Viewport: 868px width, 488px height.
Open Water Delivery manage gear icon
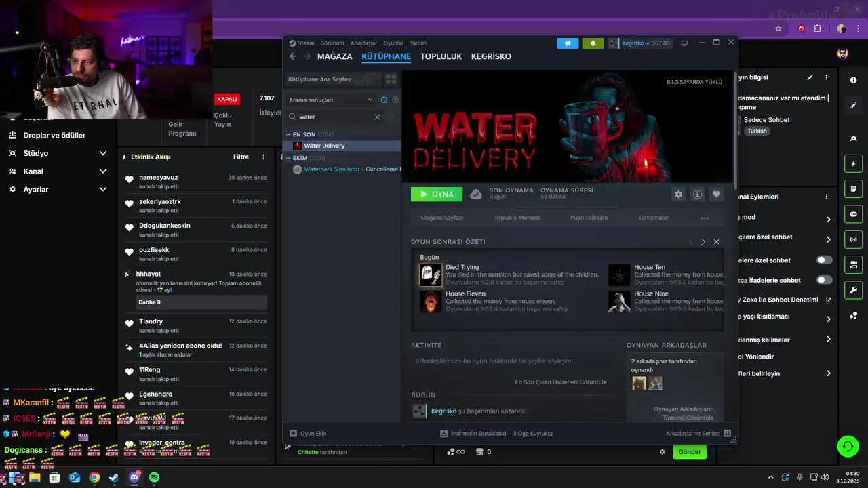point(678,195)
